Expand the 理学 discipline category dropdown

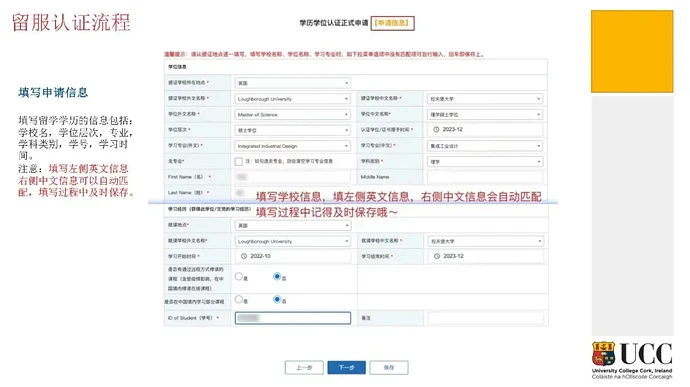485,162
